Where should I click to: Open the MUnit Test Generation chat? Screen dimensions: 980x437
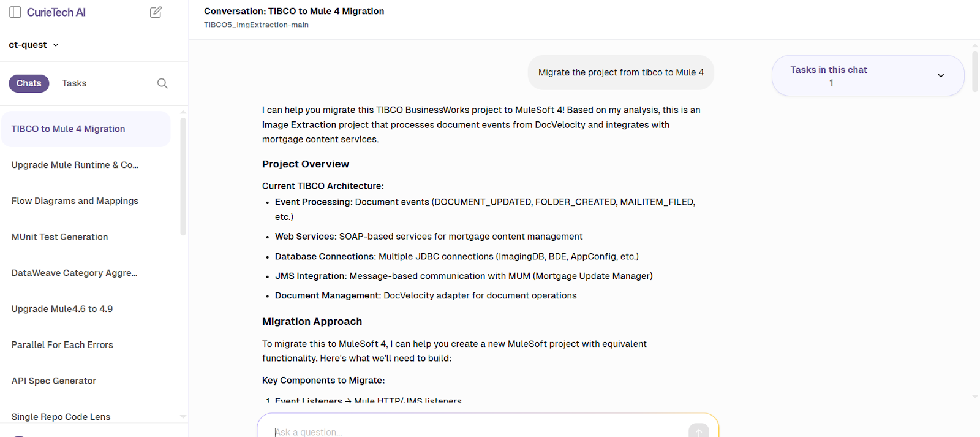[x=59, y=237]
